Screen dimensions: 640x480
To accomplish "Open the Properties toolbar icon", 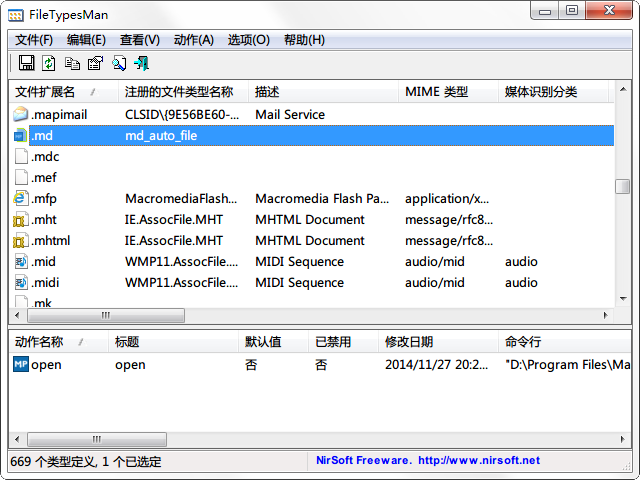I will pyautogui.click(x=95, y=64).
